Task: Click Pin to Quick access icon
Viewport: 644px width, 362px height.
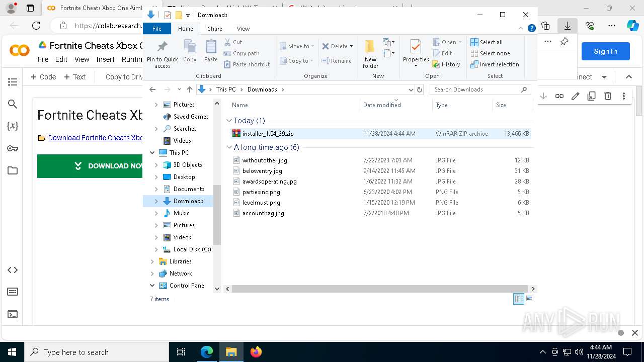Action: (x=162, y=47)
